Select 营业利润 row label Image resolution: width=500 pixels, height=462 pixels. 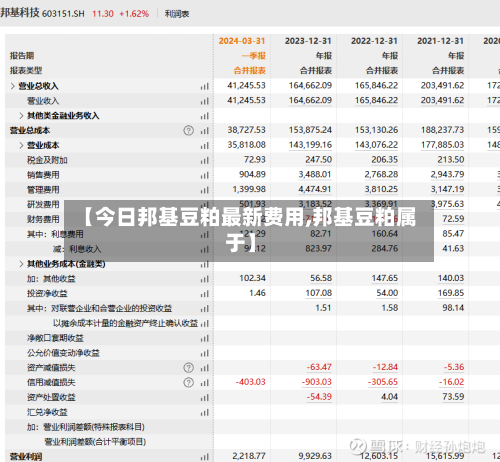(26, 457)
